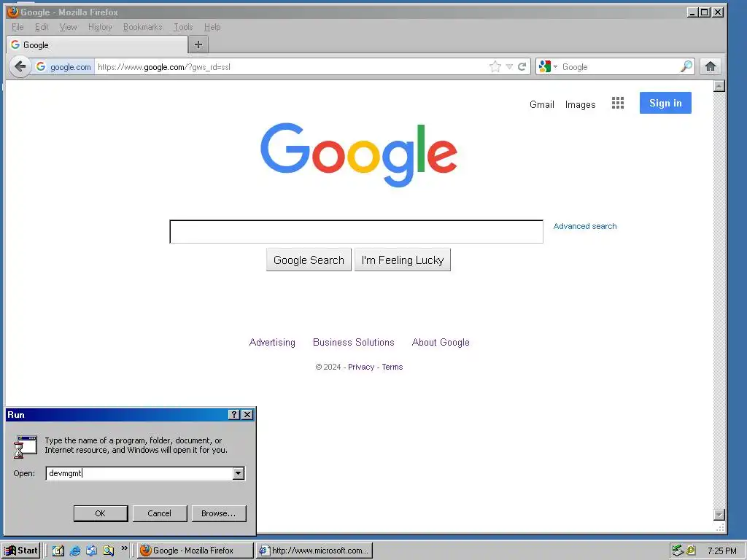
Task: Bookmark this page with the star icon
Action: [495, 66]
